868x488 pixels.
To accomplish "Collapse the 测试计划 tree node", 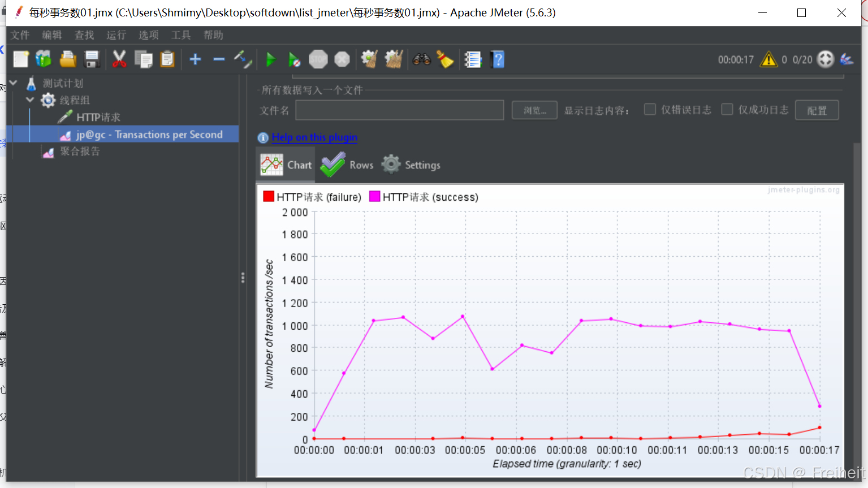I will coord(13,83).
